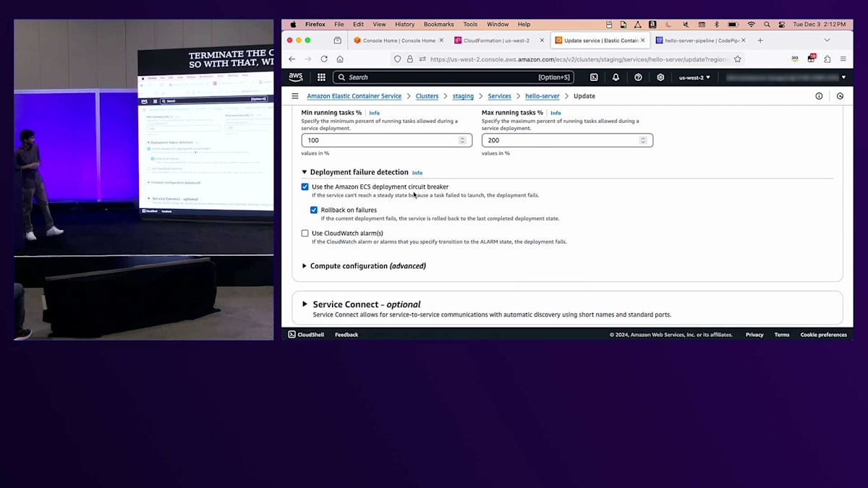This screenshot has width=868, height=488.
Task: Open the account menu dropdown arrow
Action: (843, 77)
